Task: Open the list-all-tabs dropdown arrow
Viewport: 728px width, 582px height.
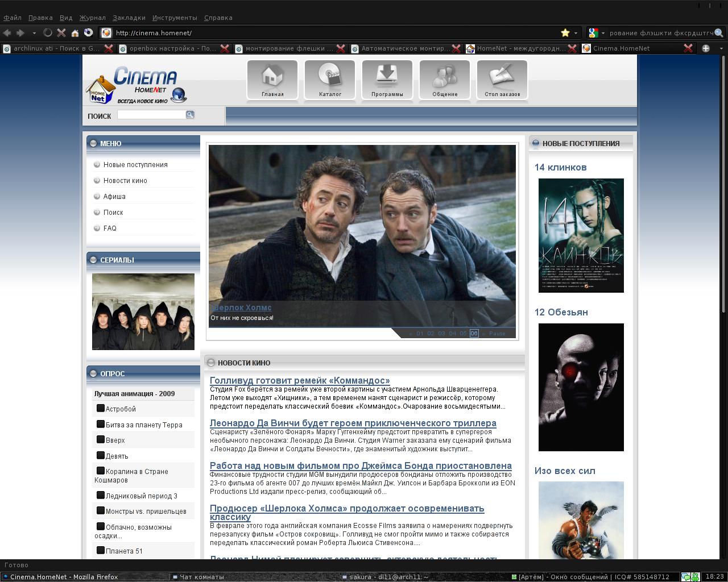Action: tap(722, 48)
